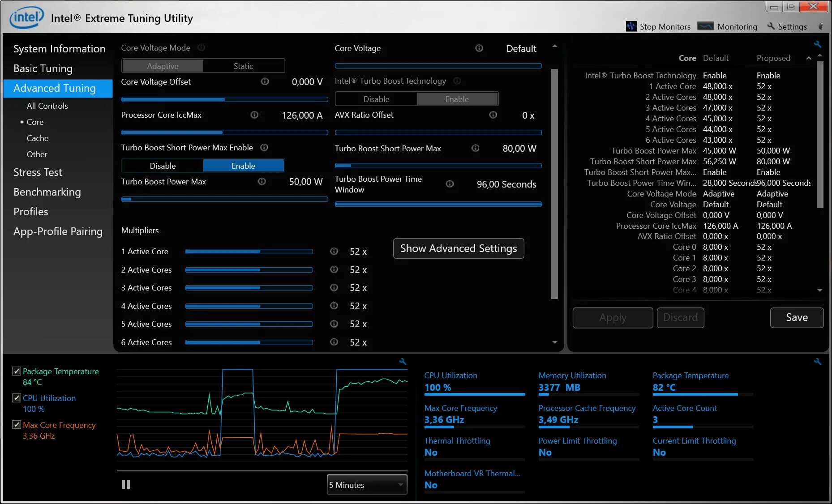Click Stop Monitors label

[665, 26]
